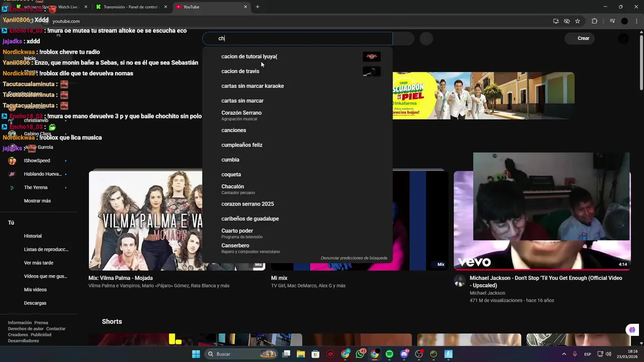
Task: Expand 'Mostrar más' in subscriptions sidebar
Action: pos(37,201)
